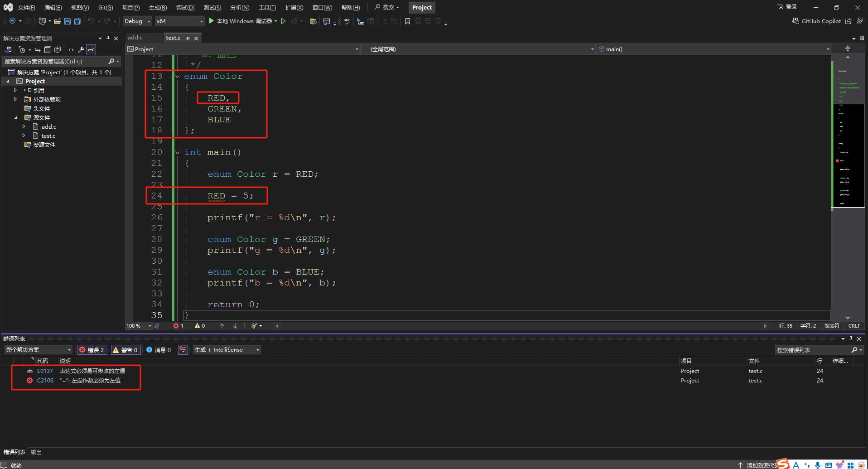Click the view code icon in Solution Explorer
Screen dimensions: 868x469
coord(71,50)
